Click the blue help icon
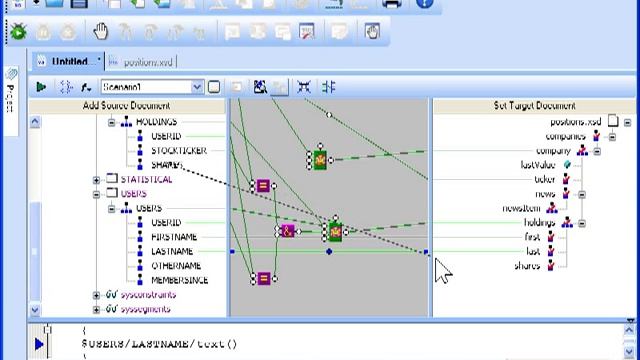This screenshot has height=360, width=640. pos(424,4)
